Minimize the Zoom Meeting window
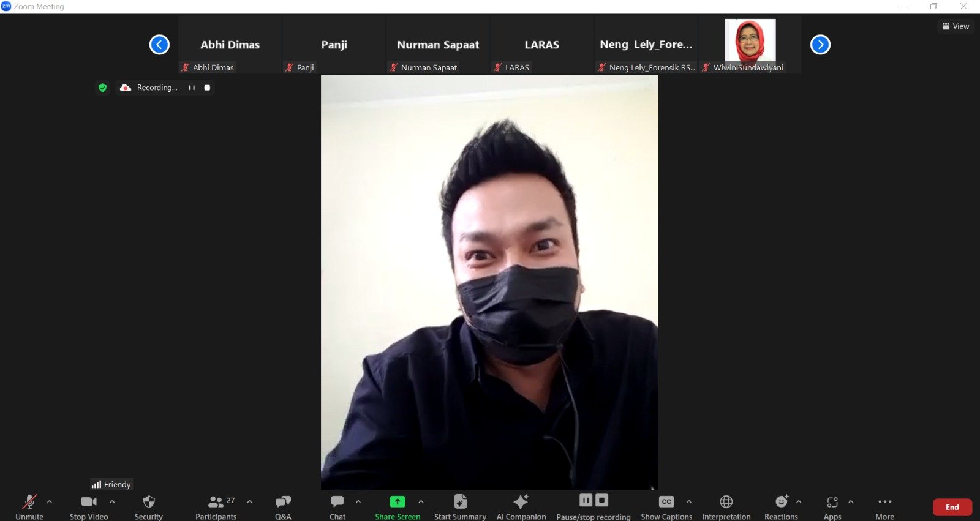 [904, 6]
